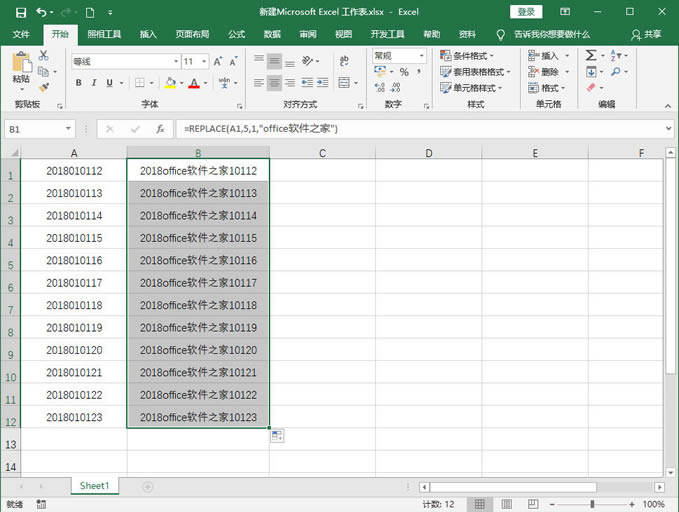
Task: Click the Format Painter brush icon
Action: click(43, 85)
